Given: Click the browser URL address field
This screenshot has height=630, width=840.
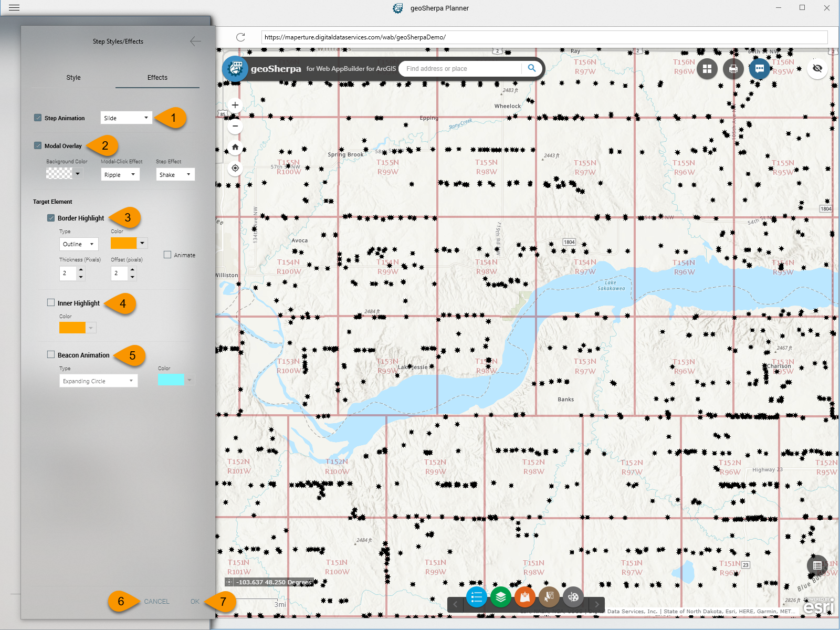Looking at the screenshot, I should pos(544,37).
